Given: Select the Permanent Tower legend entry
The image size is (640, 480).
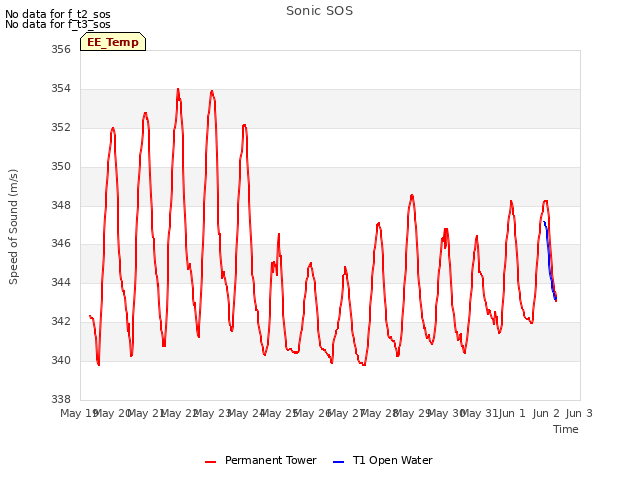Looking at the screenshot, I should pos(261,460).
